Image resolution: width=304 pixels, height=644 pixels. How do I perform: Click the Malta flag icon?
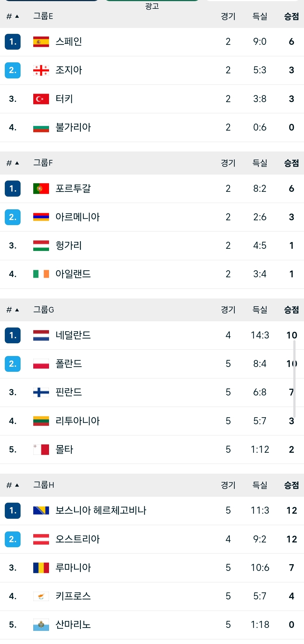pyautogui.click(x=41, y=449)
